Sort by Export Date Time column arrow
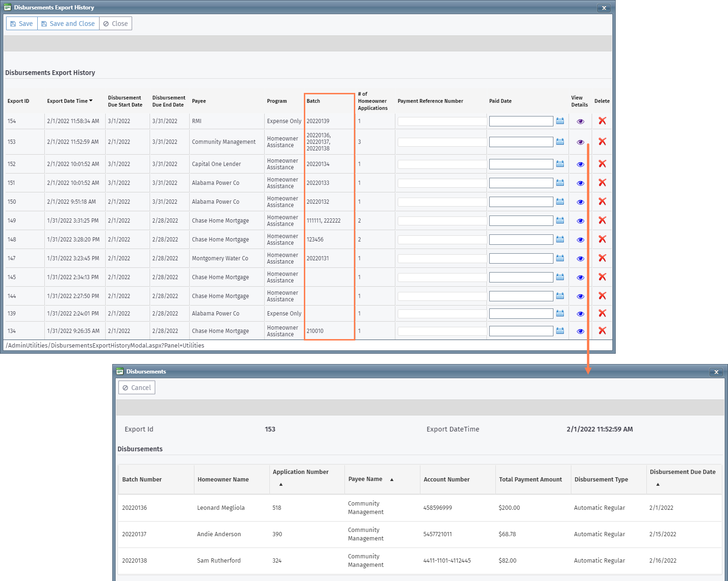The image size is (728, 581). [x=91, y=101]
